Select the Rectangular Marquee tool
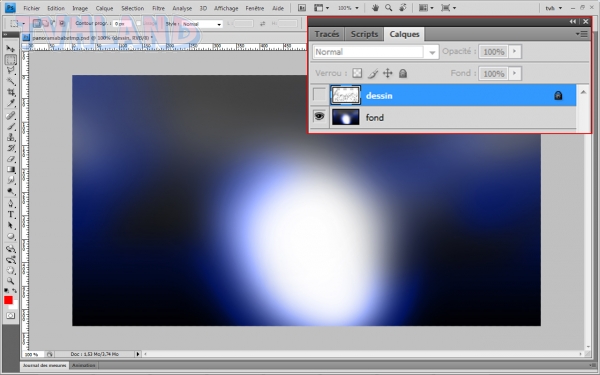600x375 pixels. (10, 59)
